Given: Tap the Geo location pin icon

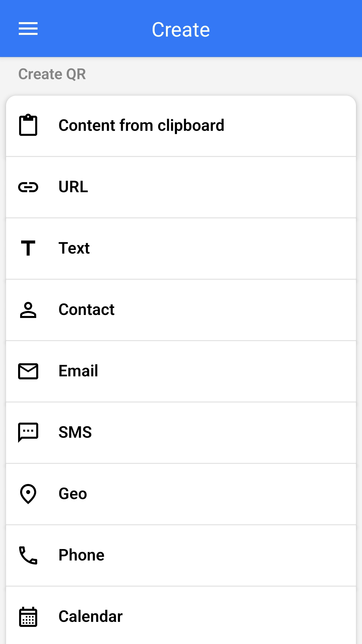Looking at the screenshot, I should (28, 494).
